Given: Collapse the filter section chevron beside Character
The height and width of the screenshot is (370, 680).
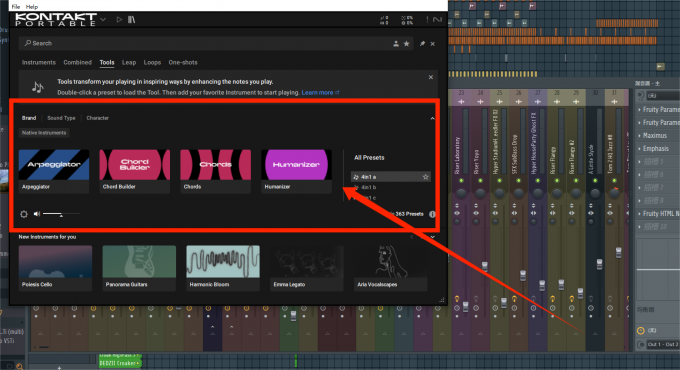Looking at the screenshot, I should [432, 118].
